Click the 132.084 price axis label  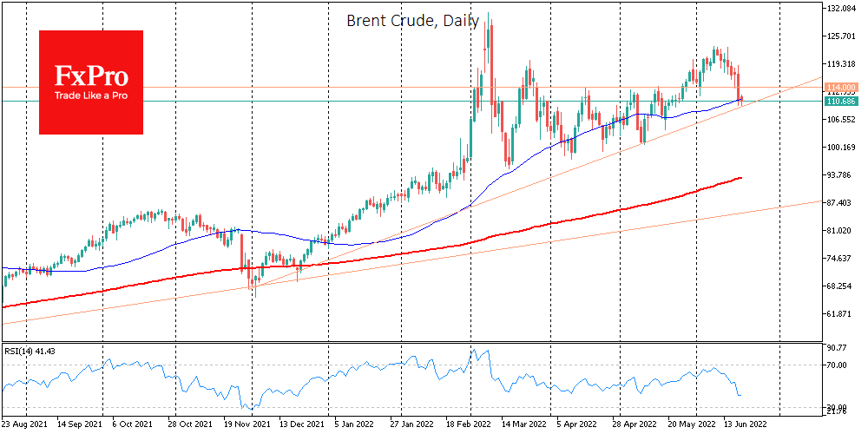(842, 9)
